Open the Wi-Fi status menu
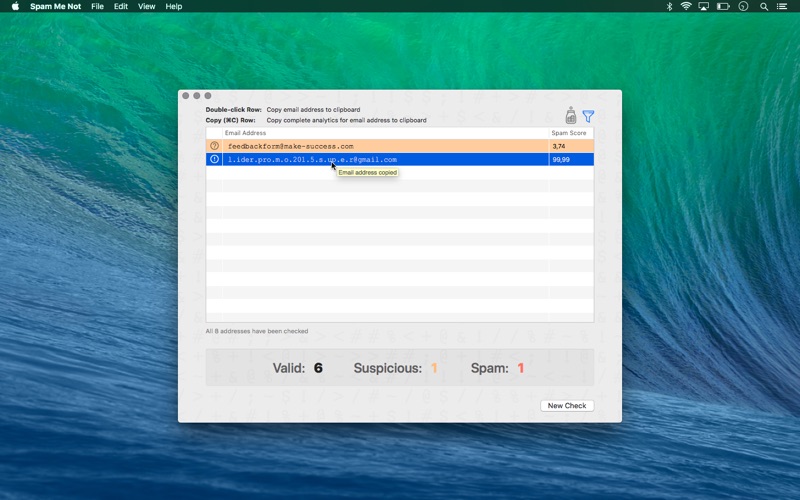800x500 pixels. pyautogui.click(x=686, y=6)
